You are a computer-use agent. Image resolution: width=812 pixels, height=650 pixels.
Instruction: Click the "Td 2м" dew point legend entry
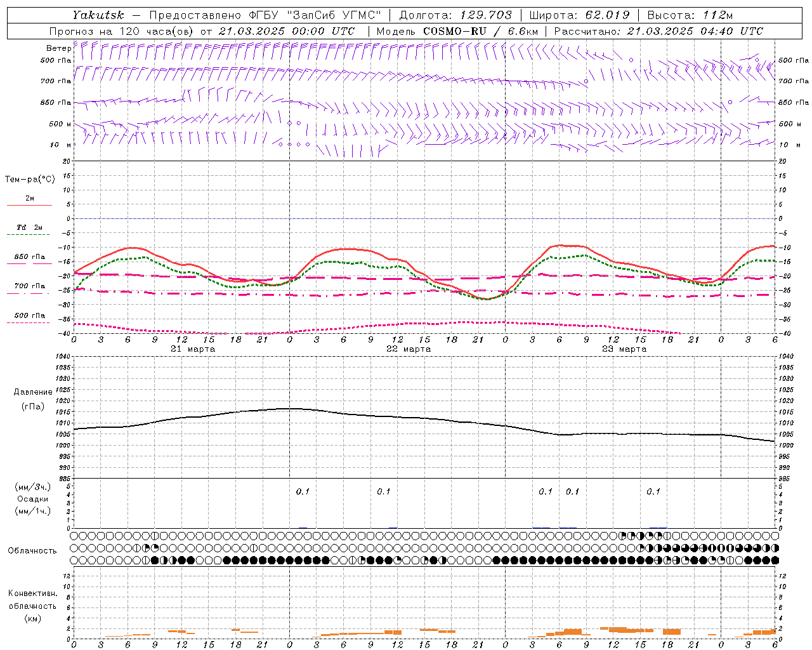point(30,227)
